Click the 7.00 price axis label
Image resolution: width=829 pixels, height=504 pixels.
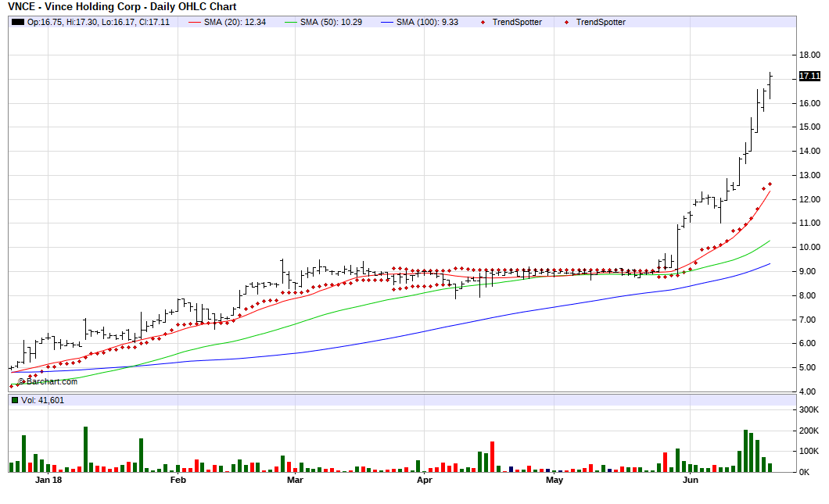tap(809, 320)
